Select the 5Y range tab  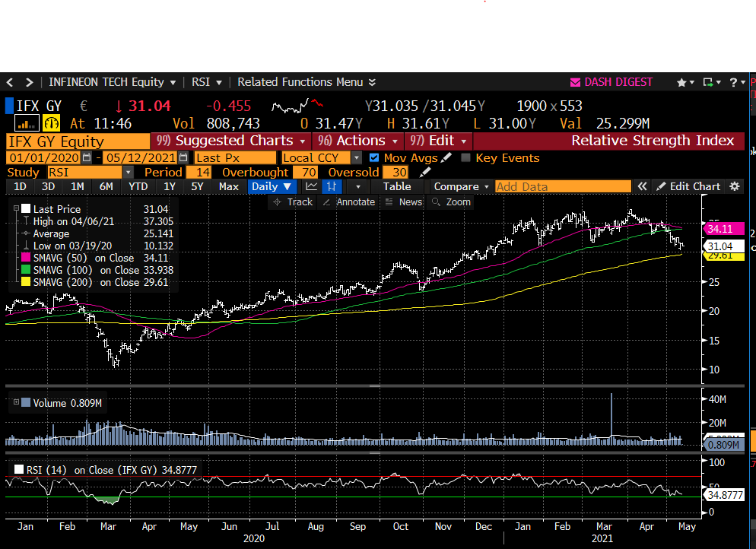pos(197,186)
